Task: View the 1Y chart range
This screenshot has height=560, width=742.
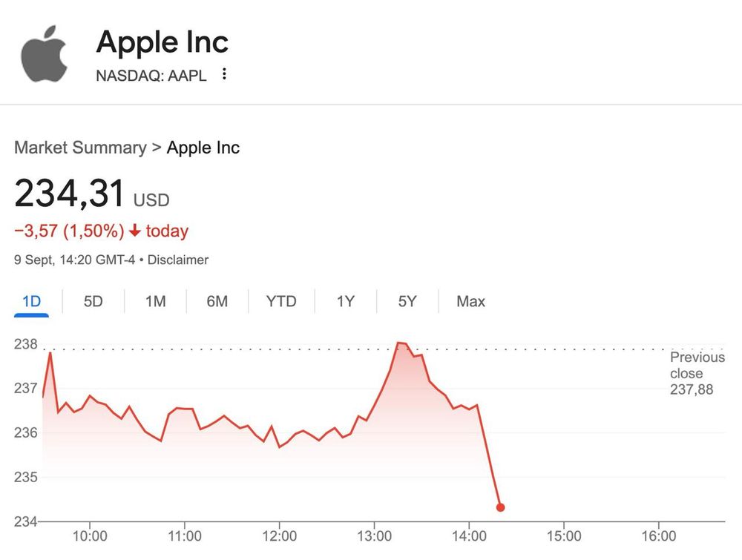Action: pyautogui.click(x=345, y=301)
